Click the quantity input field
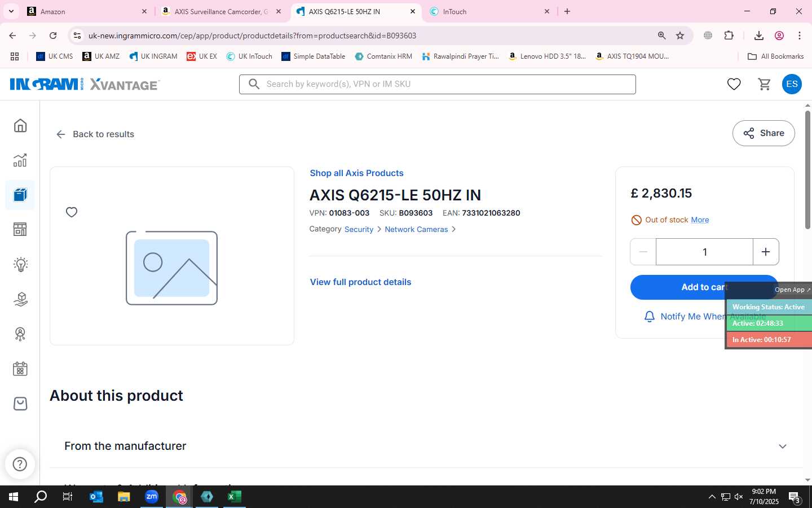This screenshot has height=508, width=812. coord(704,252)
